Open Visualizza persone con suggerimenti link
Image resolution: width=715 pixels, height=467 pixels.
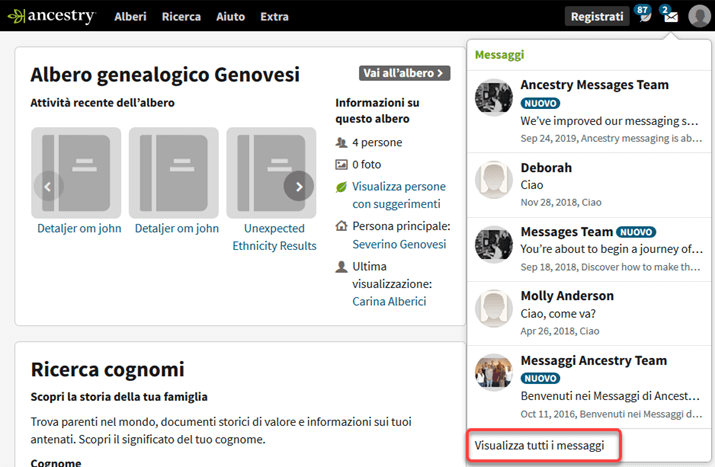tap(399, 195)
